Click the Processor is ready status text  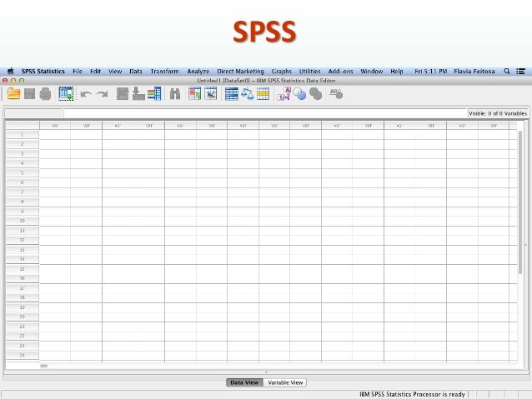412,394
